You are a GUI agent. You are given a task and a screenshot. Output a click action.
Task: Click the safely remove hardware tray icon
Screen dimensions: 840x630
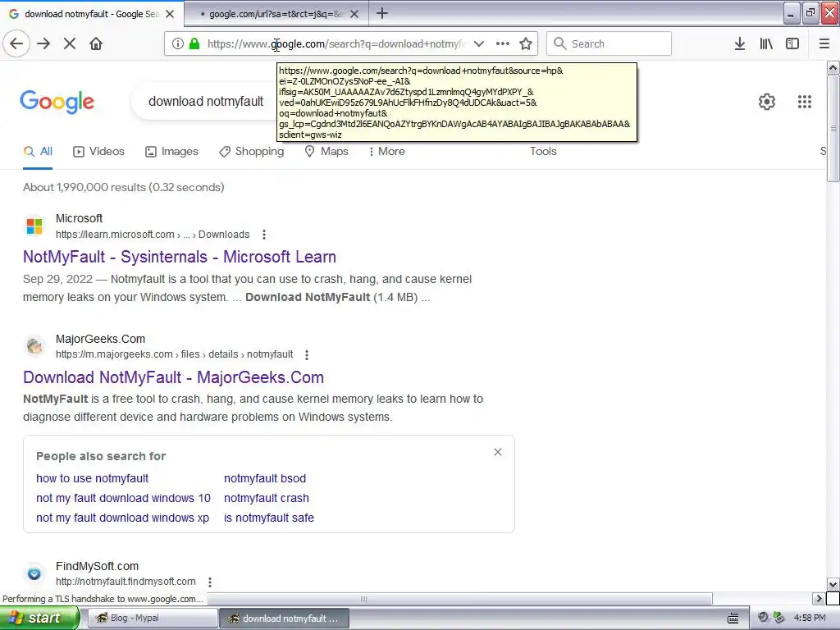click(x=778, y=618)
